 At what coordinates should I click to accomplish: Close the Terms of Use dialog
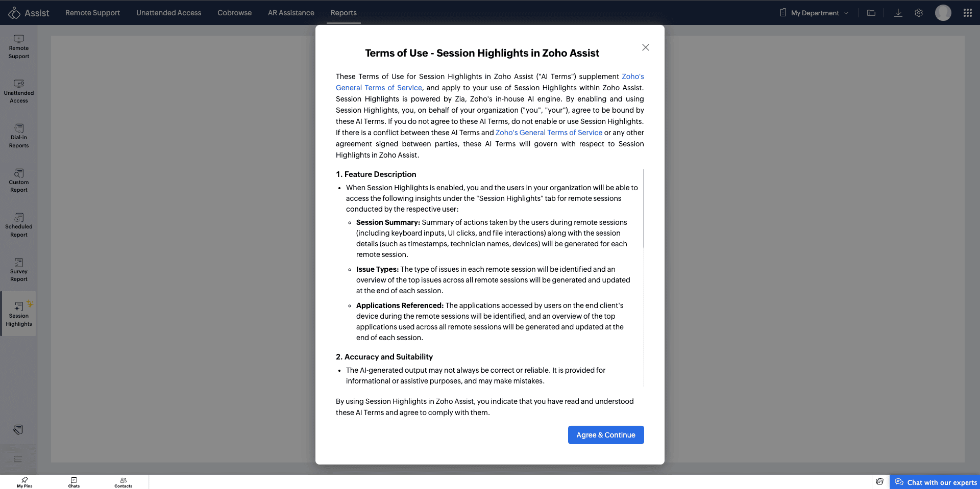(646, 47)
